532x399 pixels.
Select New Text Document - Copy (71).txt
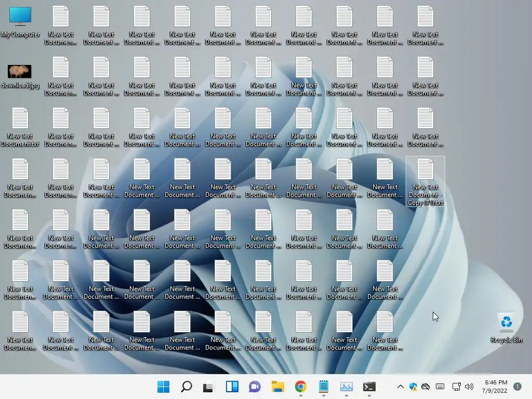coord(425,181)
